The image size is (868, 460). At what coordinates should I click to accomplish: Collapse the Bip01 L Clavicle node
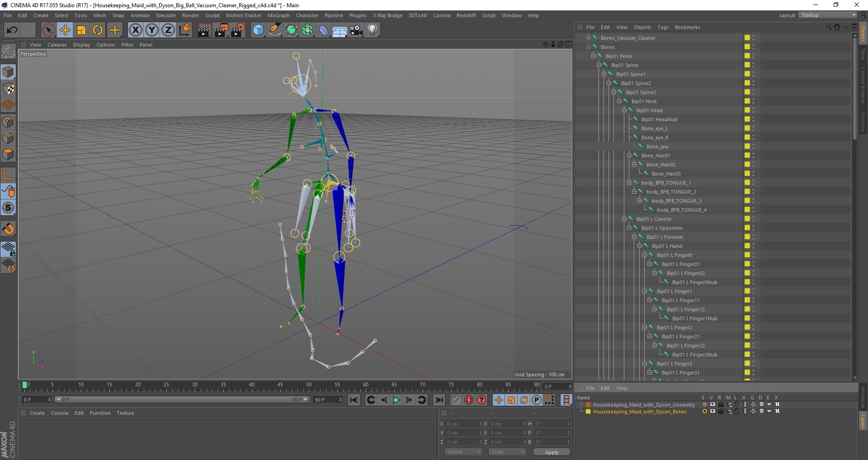pyautogui.click(x=624, y=218)
